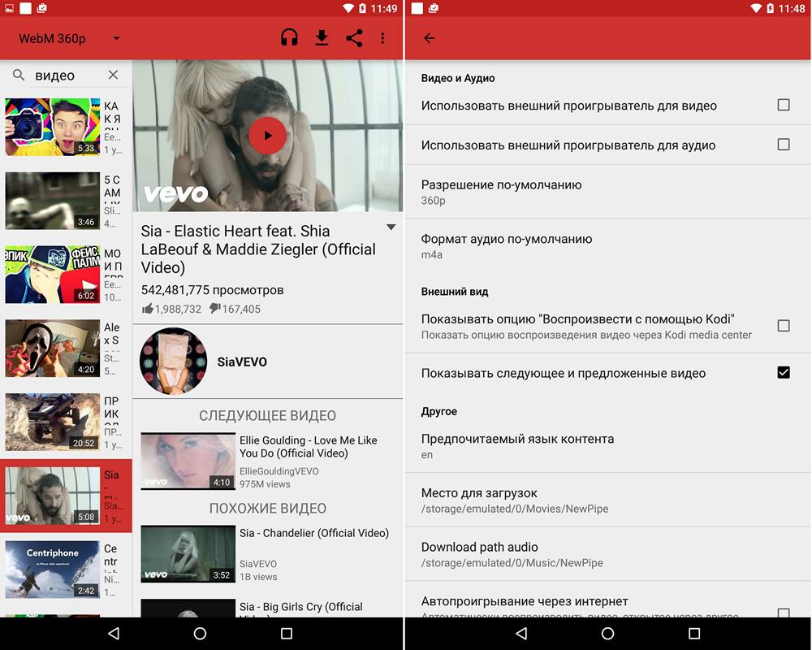Tap the Другое section header
Screen dimensions: 812x650
coord(438,412)
